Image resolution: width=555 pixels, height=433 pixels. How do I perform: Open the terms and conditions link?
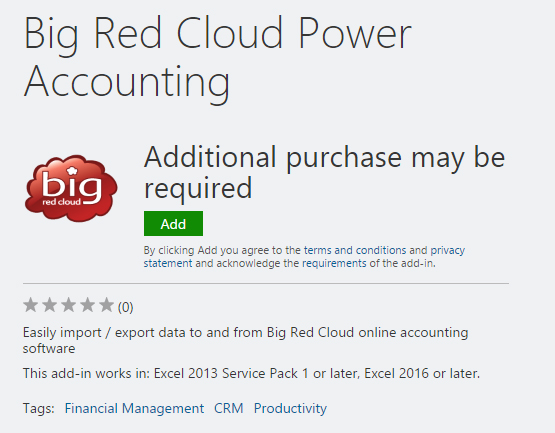pos(355,250)
